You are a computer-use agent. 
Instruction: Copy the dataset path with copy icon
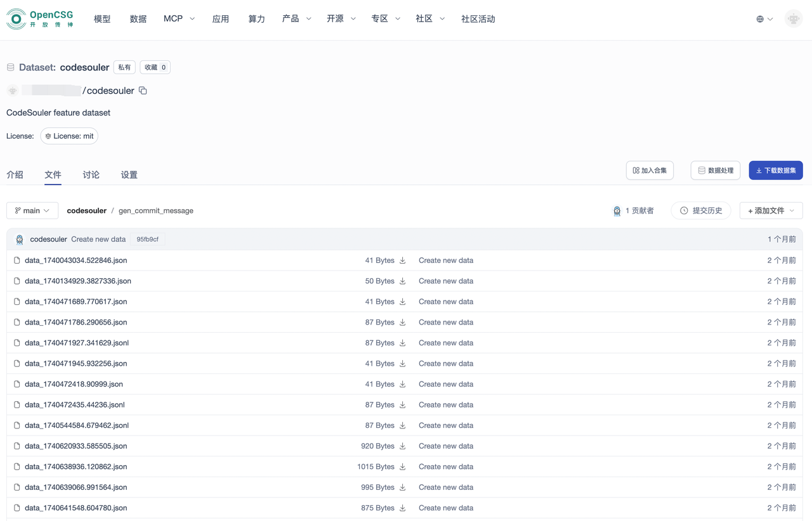pos(143,91)
